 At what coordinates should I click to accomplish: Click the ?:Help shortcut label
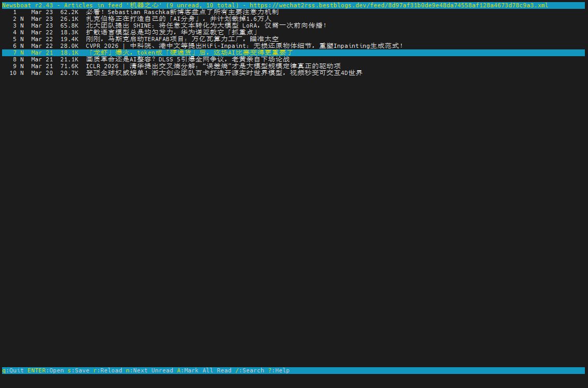click(279, 370)
